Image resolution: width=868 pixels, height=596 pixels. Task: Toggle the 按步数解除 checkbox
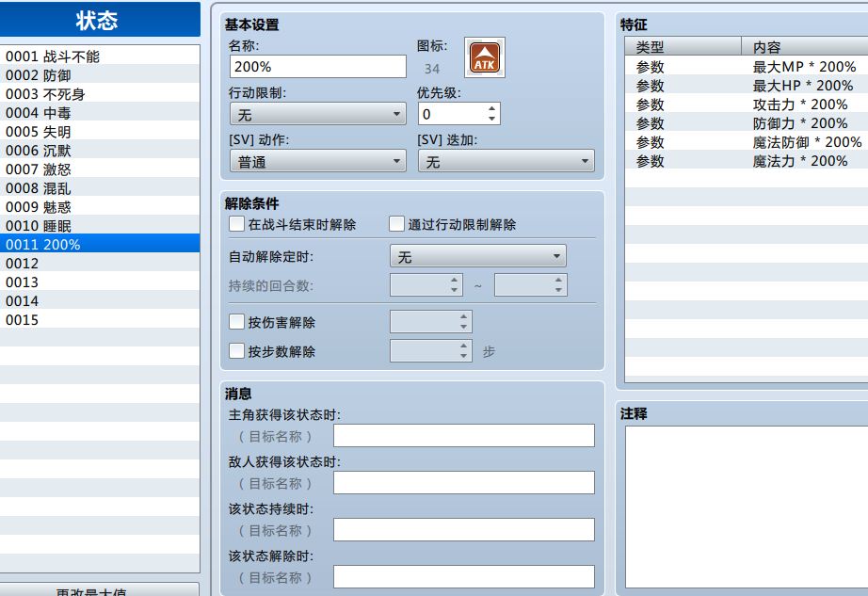(236, 351)
